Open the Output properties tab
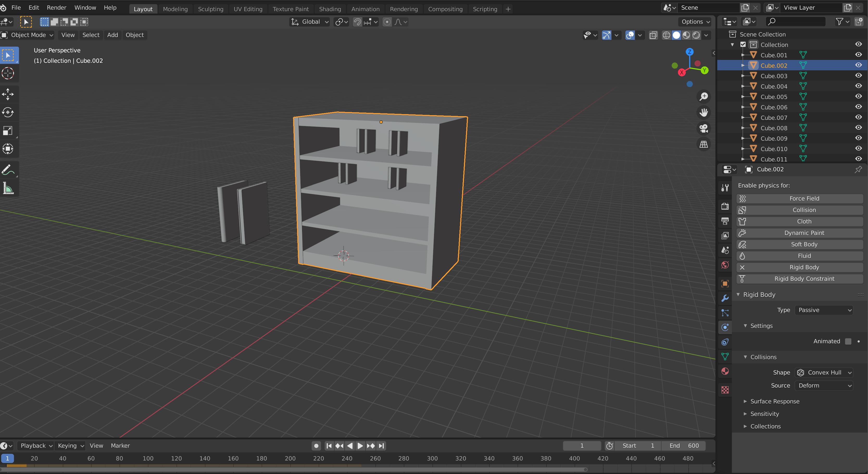 tap(725, 221)
